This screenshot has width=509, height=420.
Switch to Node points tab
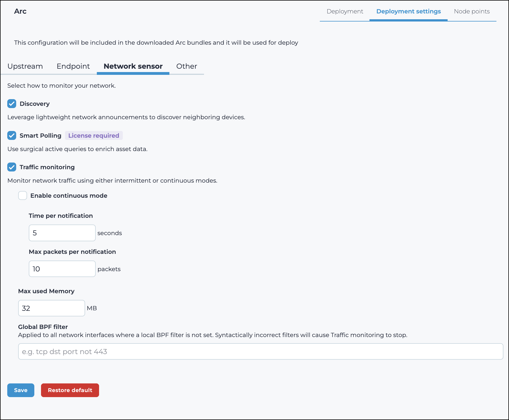coord(472,11)
